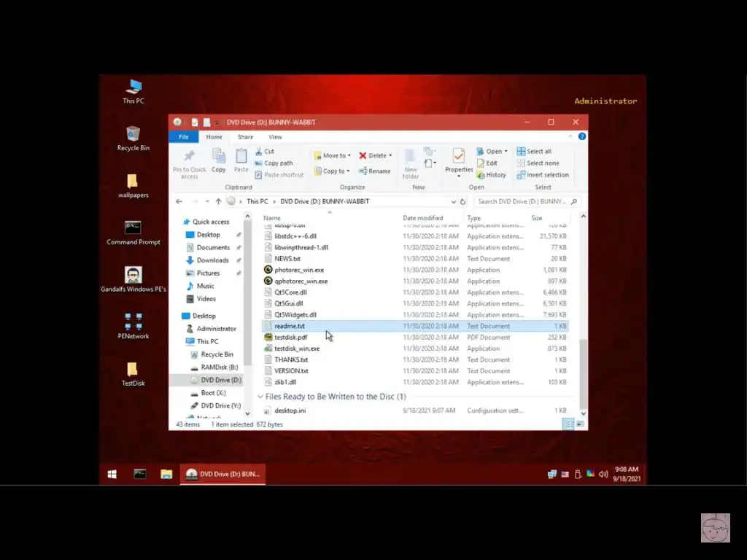Open Explorer help icon
Viewport: 747px width, 560px height.
(581, 136)
